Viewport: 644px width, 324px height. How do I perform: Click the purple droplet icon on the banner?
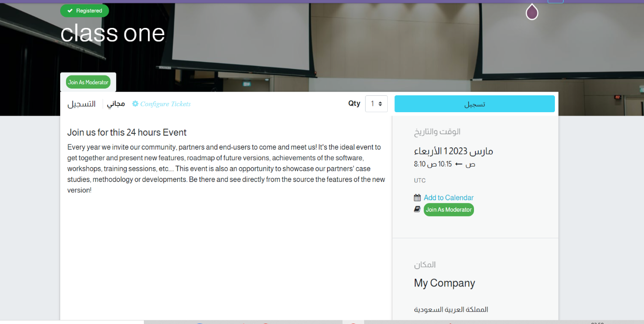click(532, 12)
